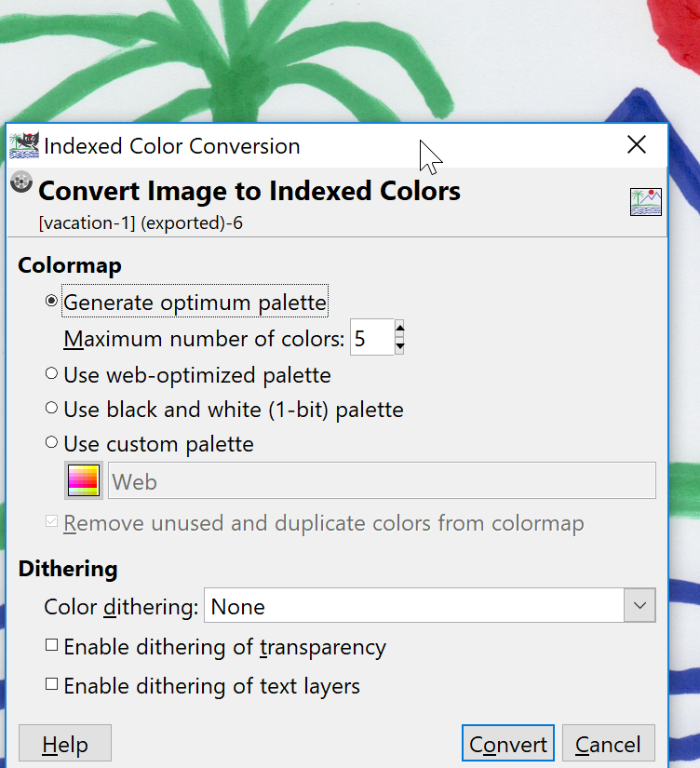Expand the Color dithering dropdown
This screenshot has width=700, height=768.
point(639,606)
